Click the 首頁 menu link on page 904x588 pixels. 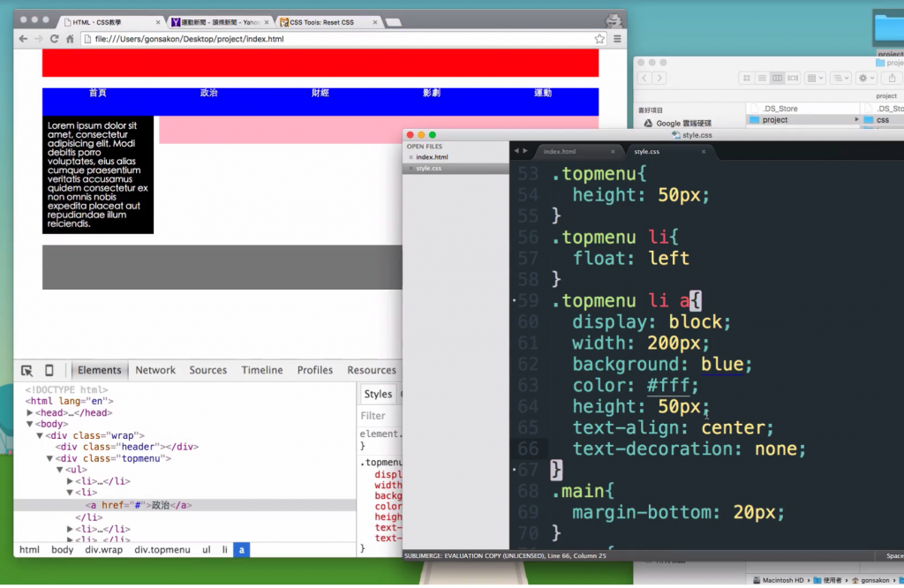click(x=97, y=93)
